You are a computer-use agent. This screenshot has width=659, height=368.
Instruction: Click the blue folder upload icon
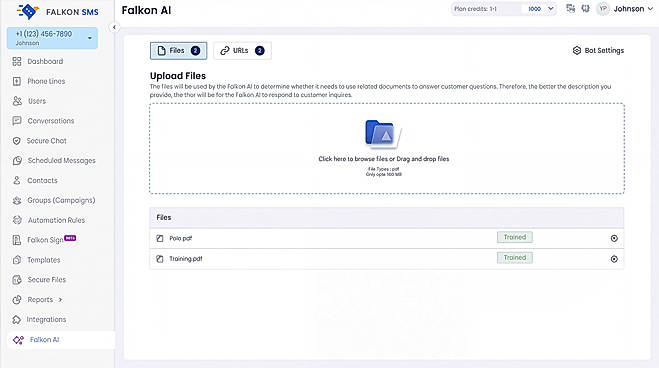coord(382,134)
